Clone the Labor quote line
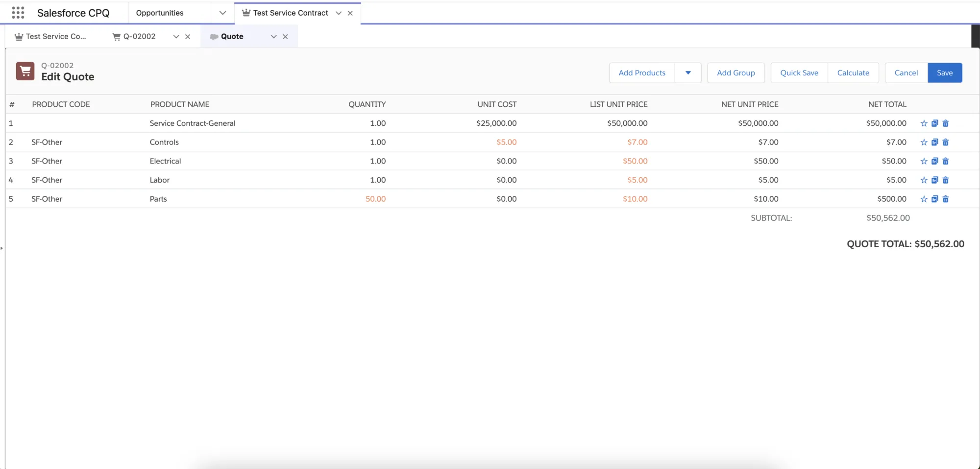The width and height of the screenshot is (980, 469). pyautogui.click(x=934, y=180)
